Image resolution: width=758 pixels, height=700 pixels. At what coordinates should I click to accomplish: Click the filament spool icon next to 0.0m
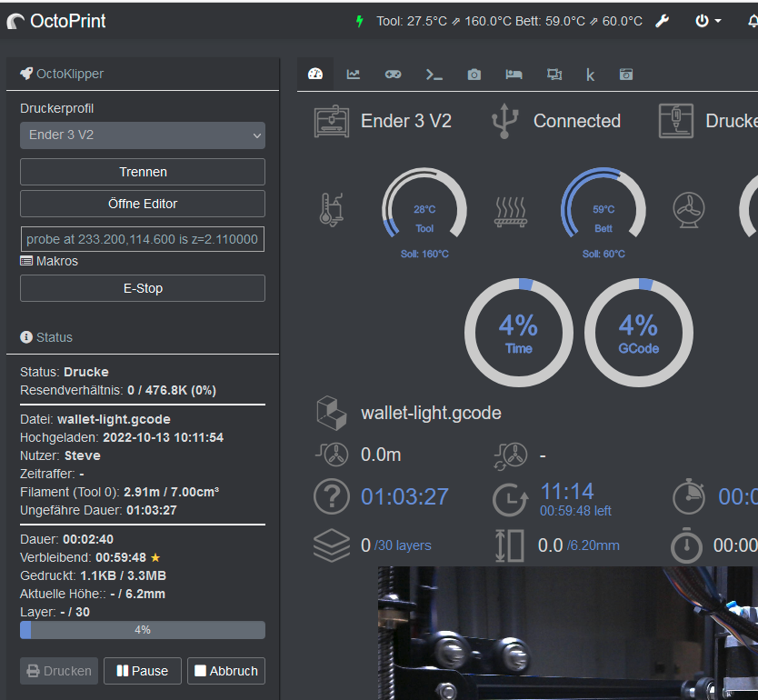click(332, 455)
